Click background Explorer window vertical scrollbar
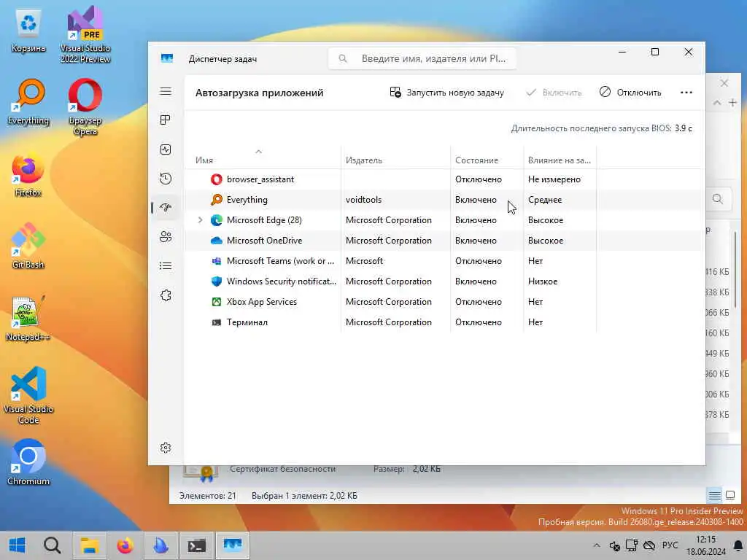Image resolution: width=747 pixels, height=560 pixels. [x=736, y=270]
